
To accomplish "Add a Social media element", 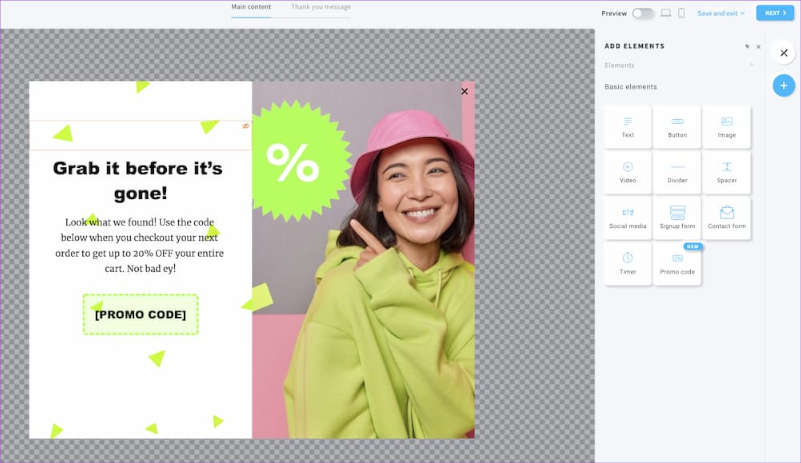I will 627,218.
